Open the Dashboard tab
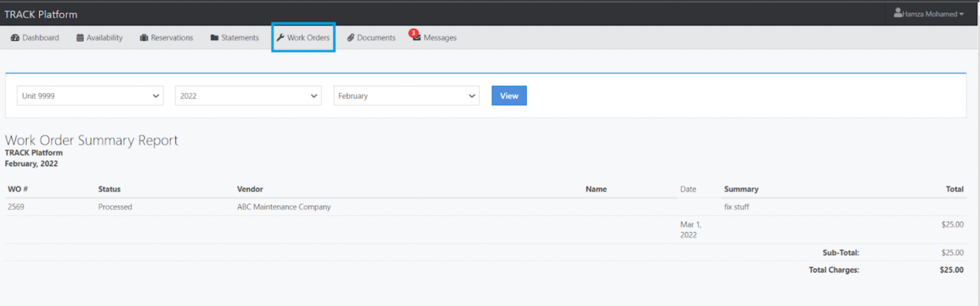The width and height of the screenshot is (980, 306). pyautogui.click(x=35, y=38)
